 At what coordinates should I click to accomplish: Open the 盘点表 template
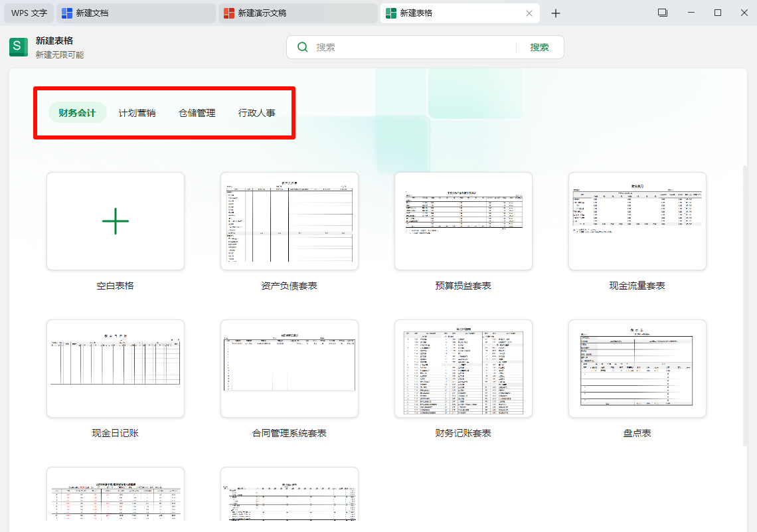point(637,369)
